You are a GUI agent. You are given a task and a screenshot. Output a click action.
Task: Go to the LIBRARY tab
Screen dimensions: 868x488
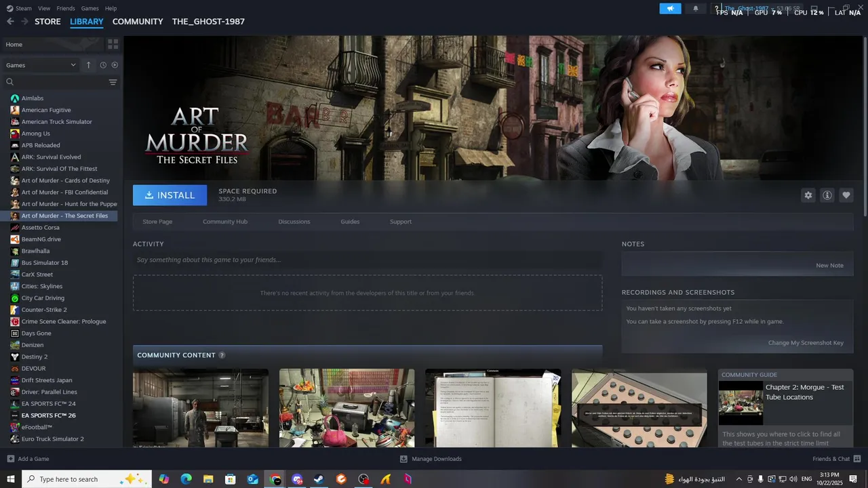pos(87,22)
